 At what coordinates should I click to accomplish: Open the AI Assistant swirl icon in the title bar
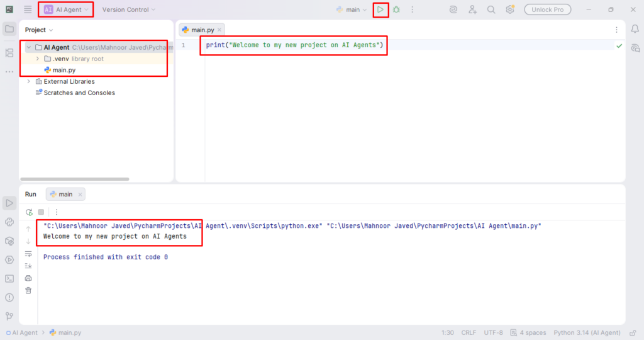(453, 9)
